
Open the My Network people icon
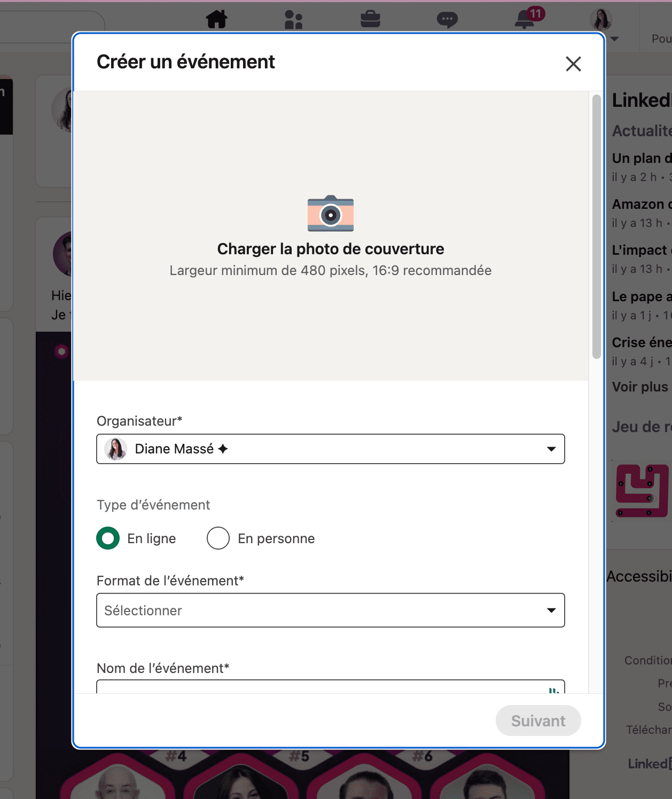tap(293, 20)
